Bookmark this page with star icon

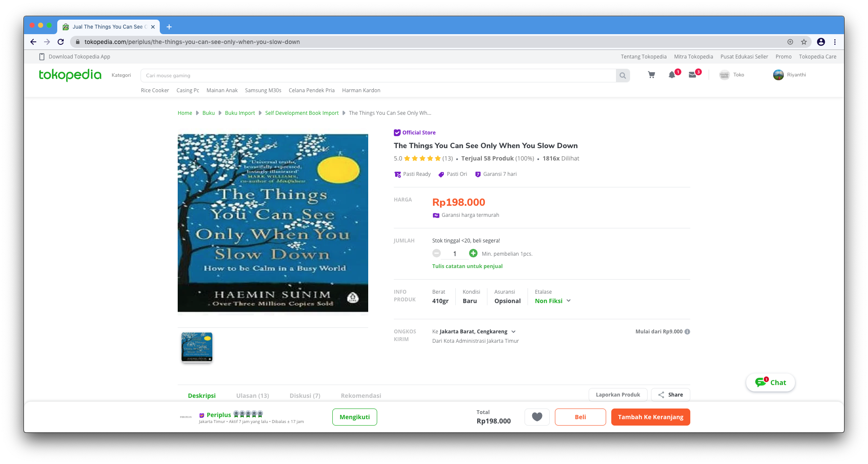[x=804, y=42]
